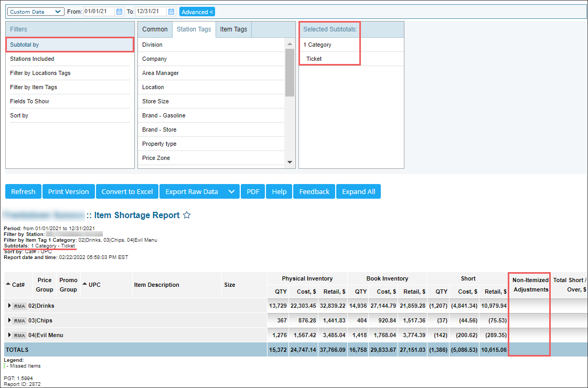Open the Export Raw Data dropdown arrow
The width and height of the screenshot is (588, 388).
click(231, 192)
